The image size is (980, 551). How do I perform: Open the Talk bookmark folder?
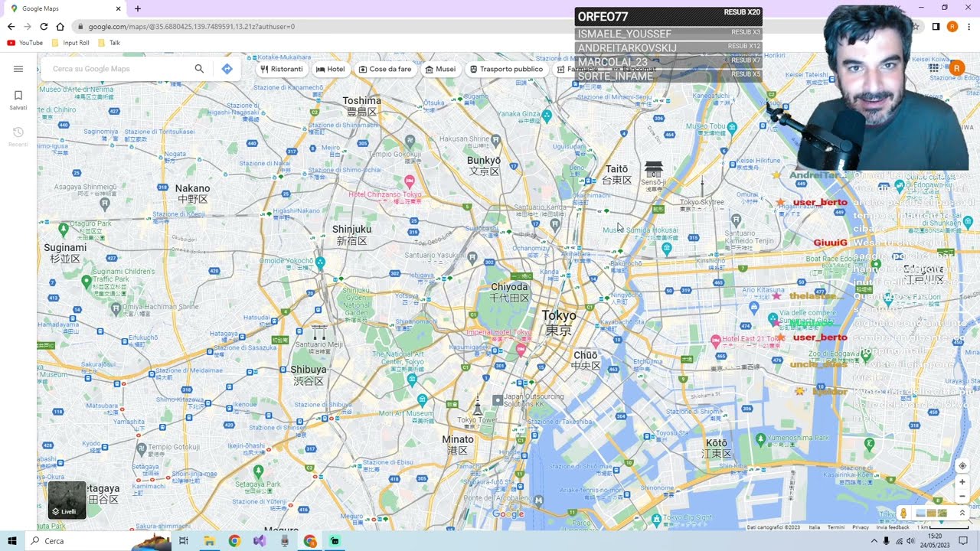click(x=109, y=43)
